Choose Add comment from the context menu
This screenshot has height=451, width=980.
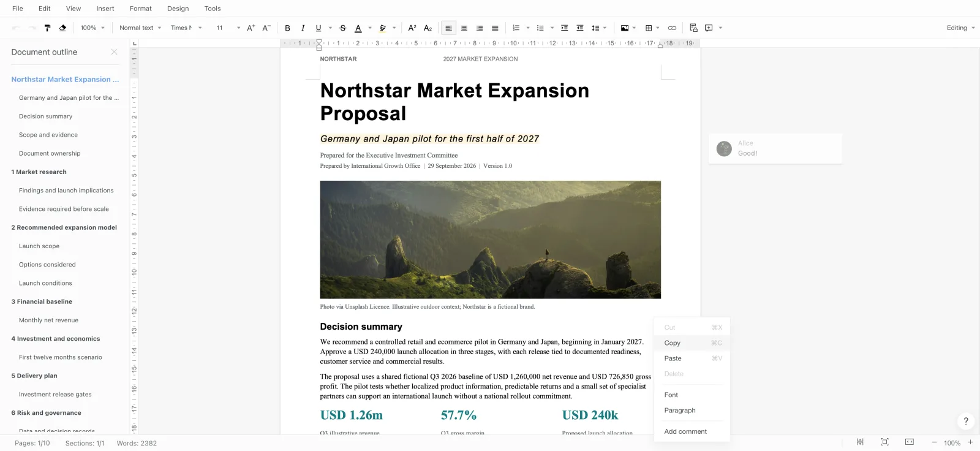point(692,431)
